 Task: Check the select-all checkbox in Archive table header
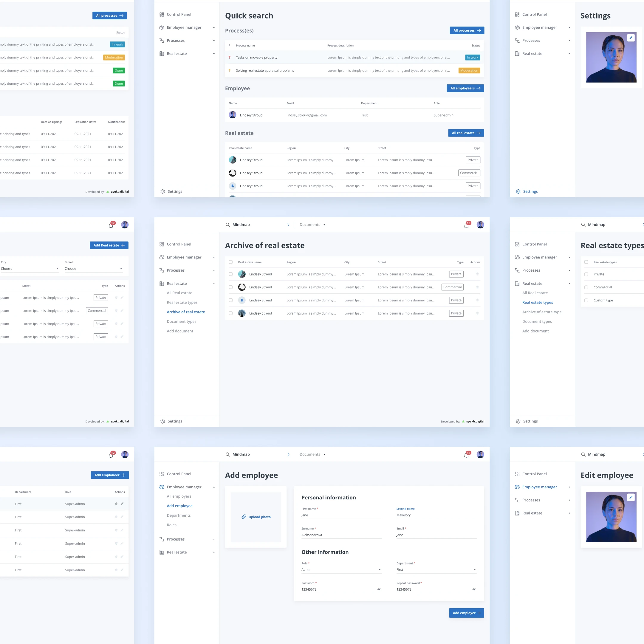point(231,262)
